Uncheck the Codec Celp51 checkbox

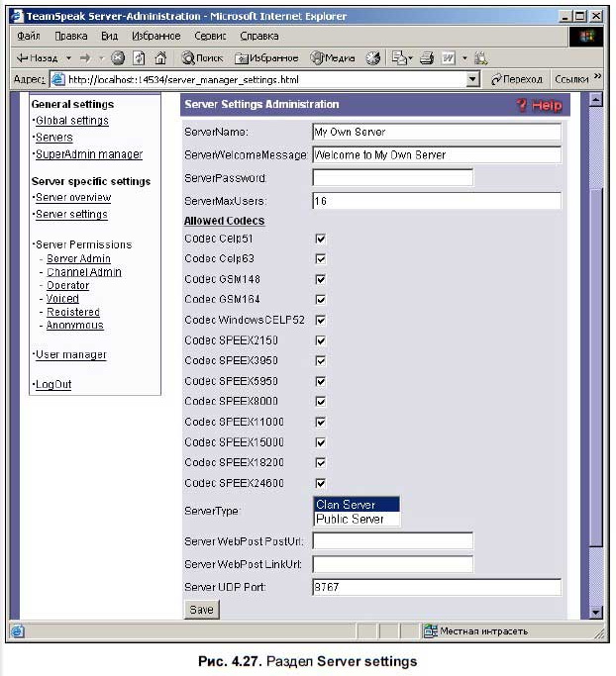click(320, 239)
